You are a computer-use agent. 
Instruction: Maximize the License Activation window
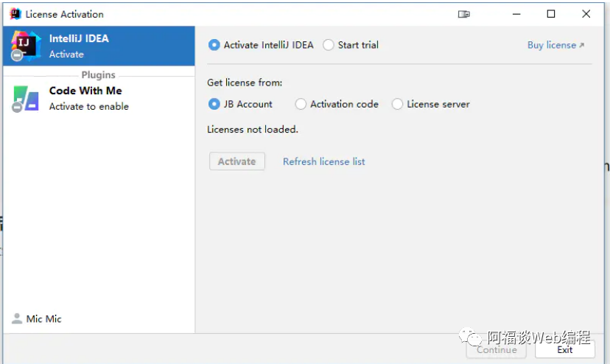[x=551, y=14]
